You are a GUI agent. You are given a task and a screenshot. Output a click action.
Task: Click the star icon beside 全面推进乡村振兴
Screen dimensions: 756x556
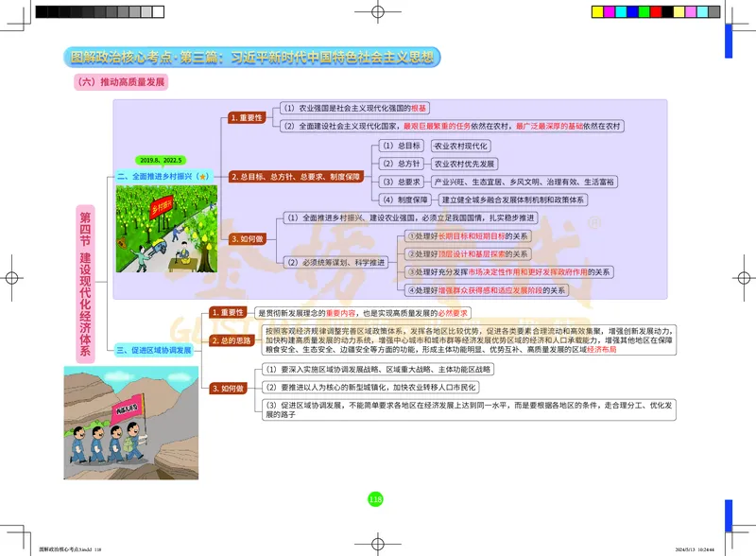(x=203, y=176)
